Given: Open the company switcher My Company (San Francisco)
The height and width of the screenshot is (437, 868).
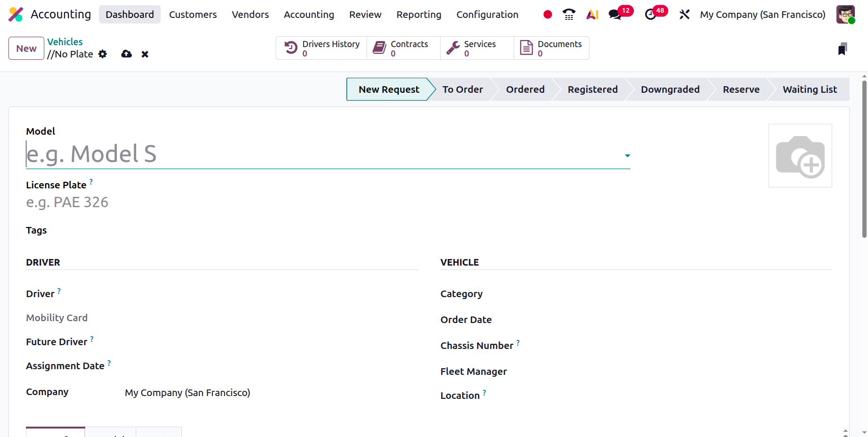Looking at the screenshot, I should pos(762,15).
